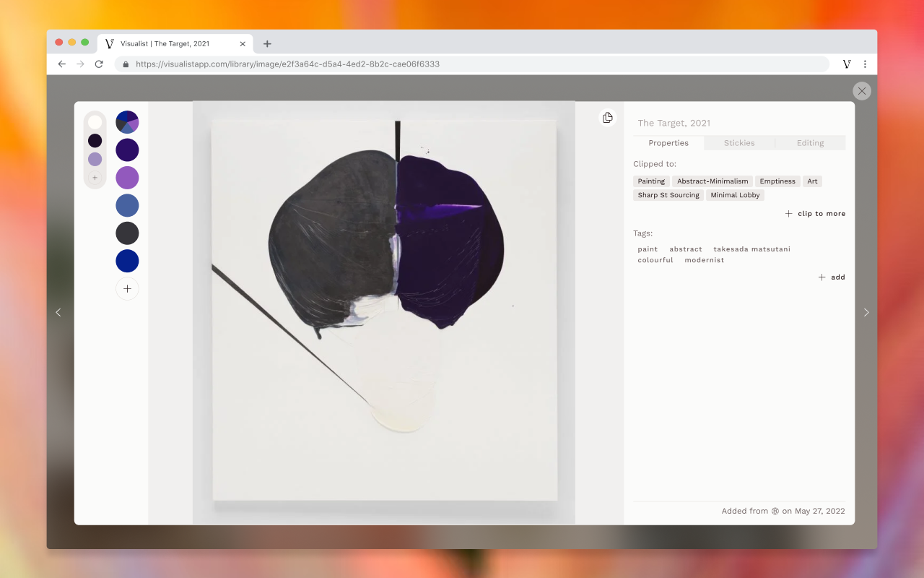The height and width of the screenshot is (578, 924).
Task: Click the 'Clipped to:' label
Action: tap(655, 164)
